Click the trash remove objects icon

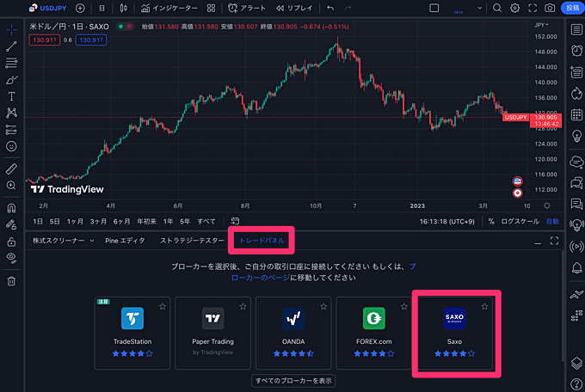(11, 281)
